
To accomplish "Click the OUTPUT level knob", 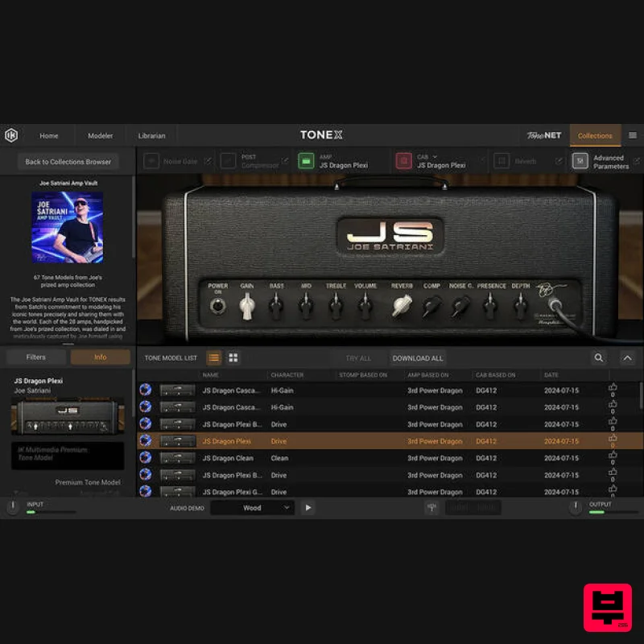I will coord(575,507).
